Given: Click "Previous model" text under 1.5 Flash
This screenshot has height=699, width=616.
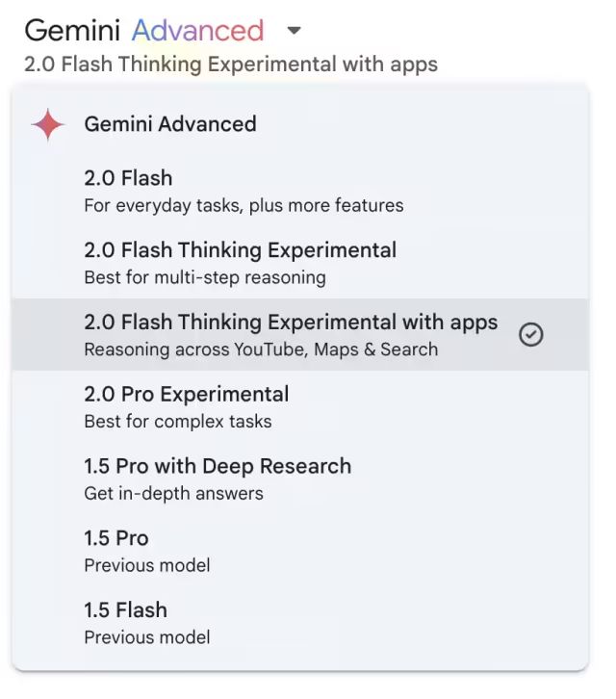Looking at the screenshot, I should click(147, 637).
